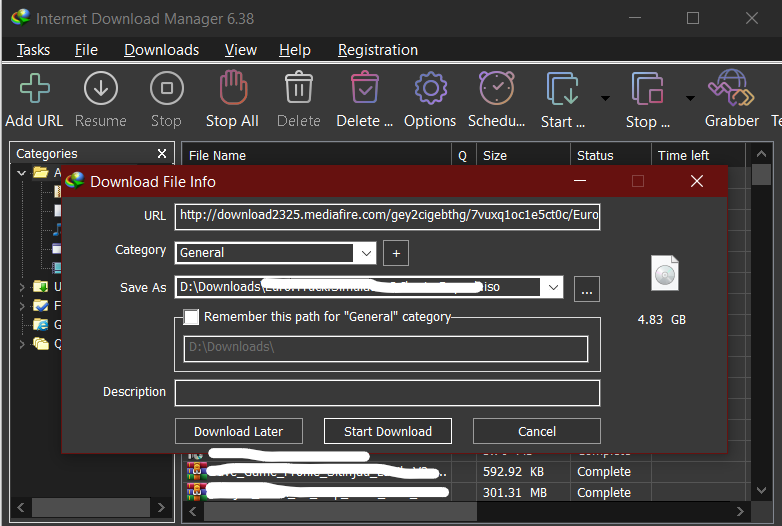This screenshot has width=782, height=526.
Task: Click the Stop All hand icon
Action: [x=233, y=87]
